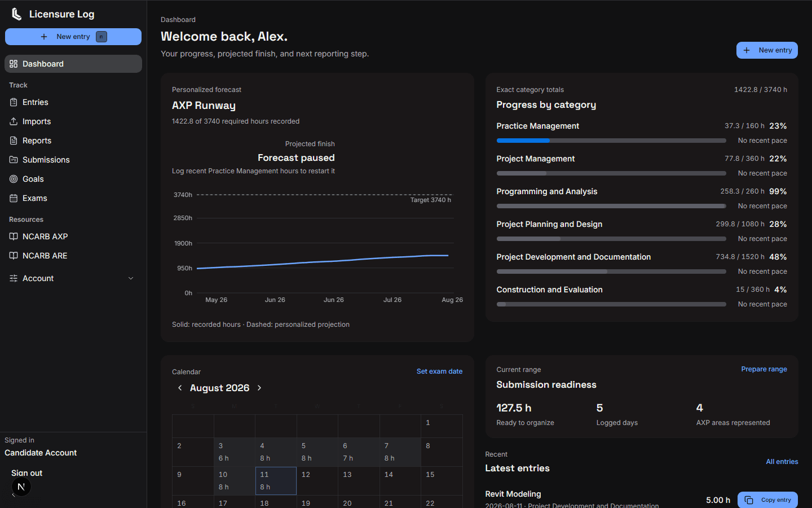812x508 pixels.
Task: Open the Imports page
Action: (73, 121)
